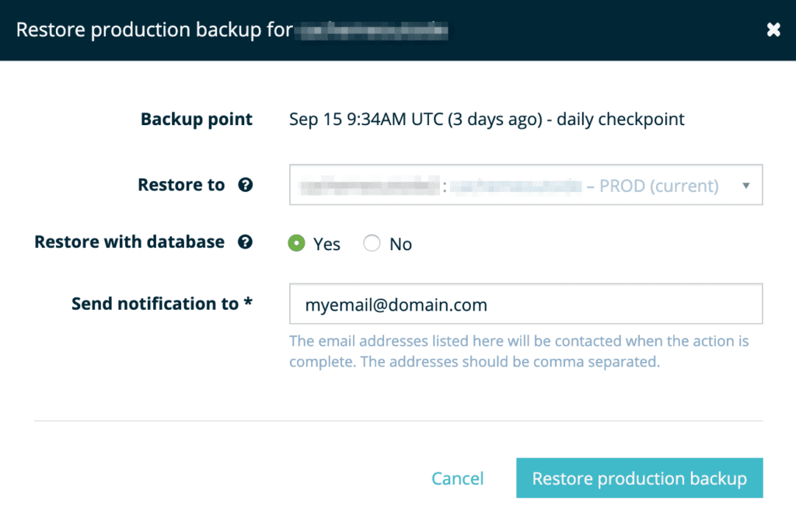Cancel the backup restore
The width and height of the screenshot is (796, 532).
click(x=458, y=478)
